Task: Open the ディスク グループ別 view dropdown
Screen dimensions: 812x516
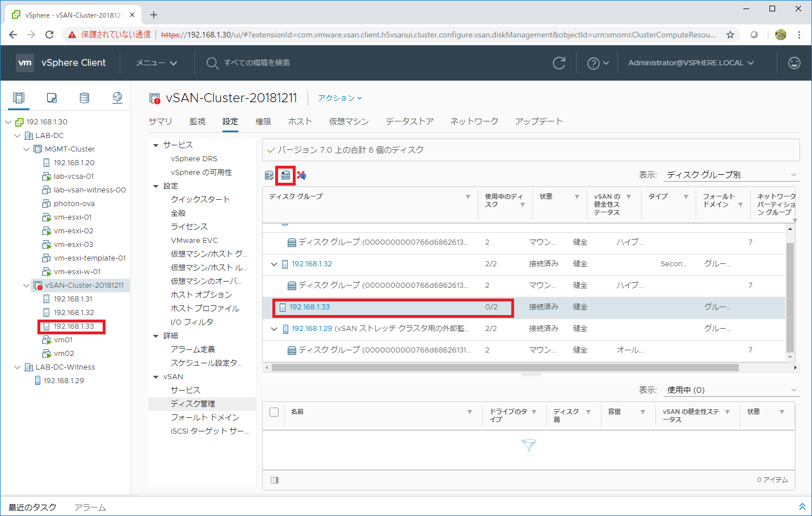Action: tap(732, 175)
